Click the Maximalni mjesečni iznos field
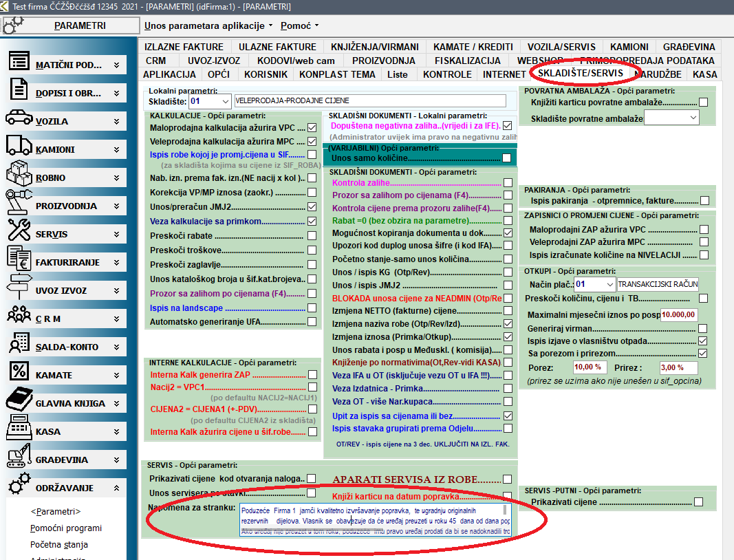This screenshot has width=734, height=560. click(679, 314)
